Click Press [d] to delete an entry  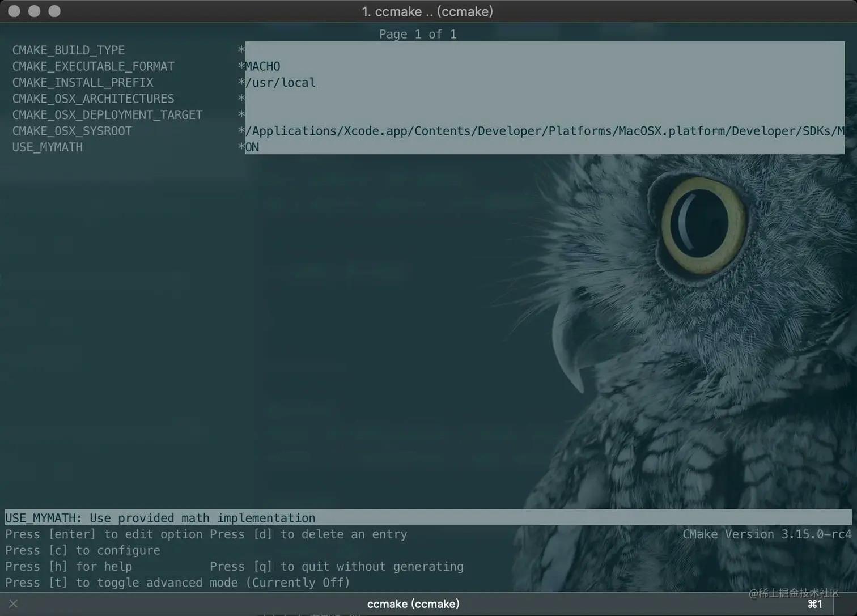(x=308, y=534)
